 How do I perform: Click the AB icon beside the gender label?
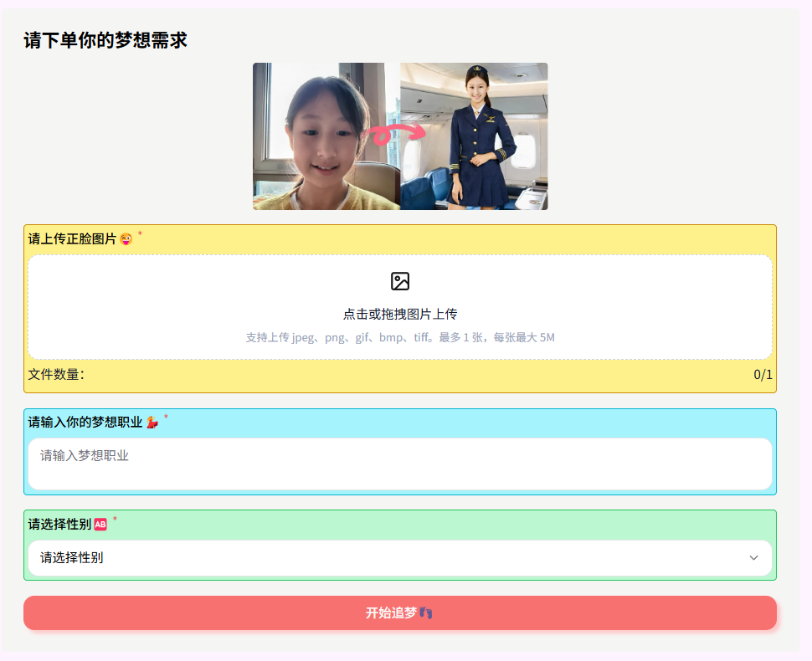100,525
